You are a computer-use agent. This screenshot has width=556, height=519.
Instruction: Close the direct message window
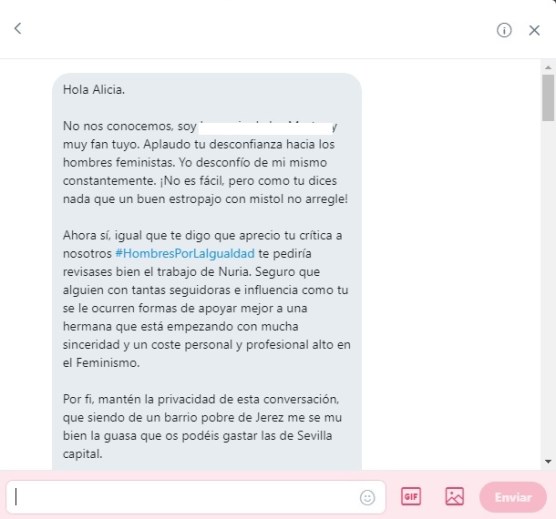click(x=534, y=30)
